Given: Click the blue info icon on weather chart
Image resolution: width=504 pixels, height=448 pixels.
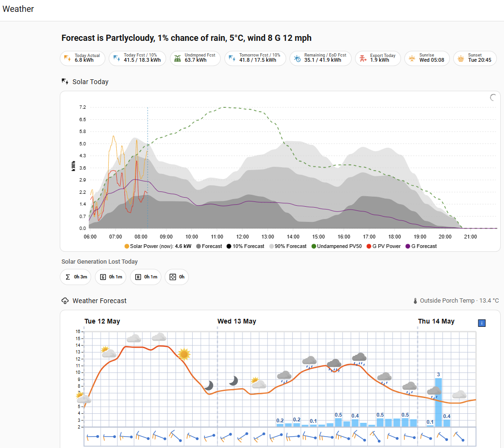Looking at the screenshot, I should [x=482, y=323].
